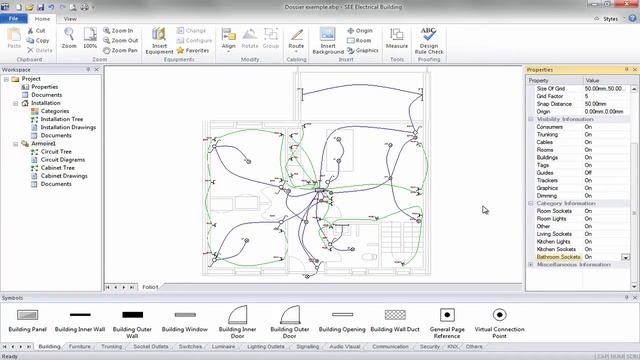
Task: Collapse the Installation tree node
Action: coord(16,103)
